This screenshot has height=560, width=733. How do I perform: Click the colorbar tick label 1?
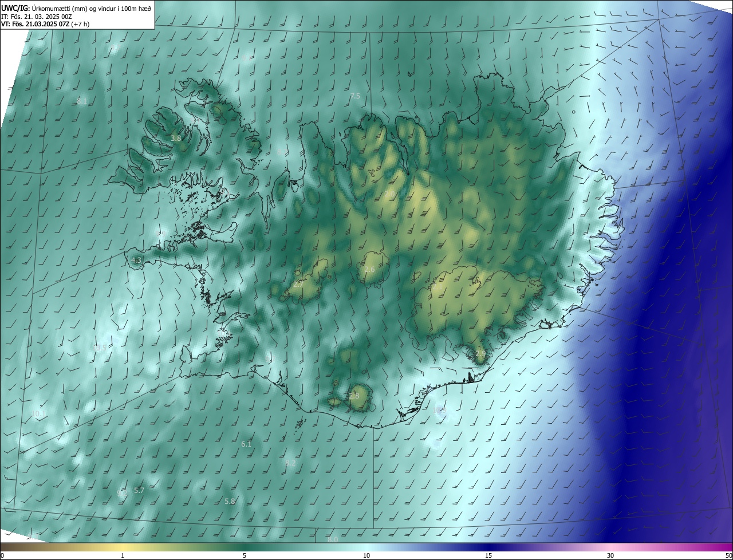[123, 555]
